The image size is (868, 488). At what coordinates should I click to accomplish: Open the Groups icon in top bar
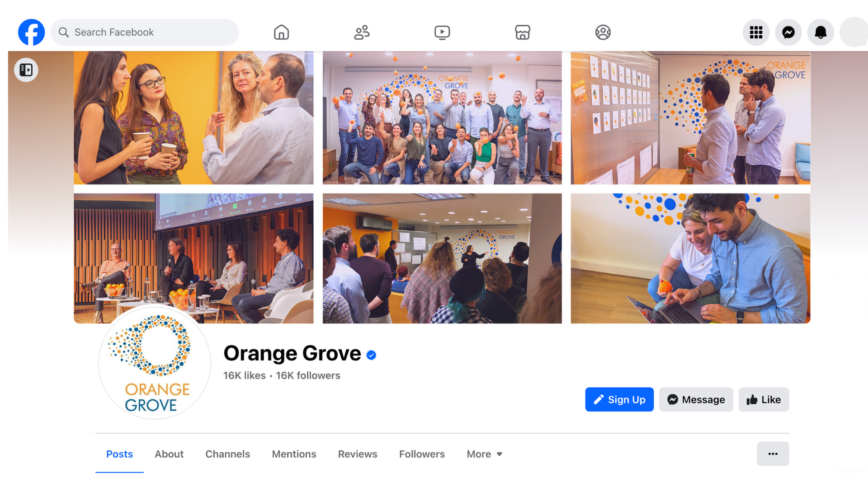[x=603, y=32]
